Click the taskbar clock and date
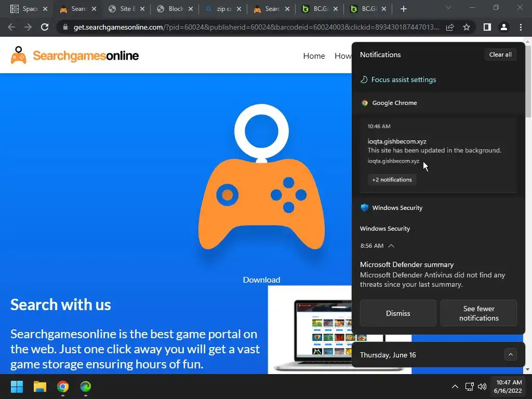532x399 pixels. coord(508,387)
